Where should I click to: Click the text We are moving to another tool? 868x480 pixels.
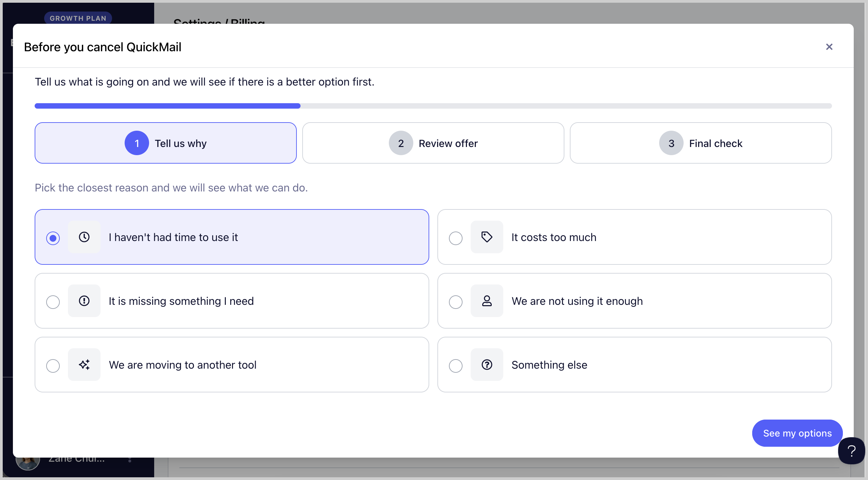pyautogui.click(x=183, y=365)
